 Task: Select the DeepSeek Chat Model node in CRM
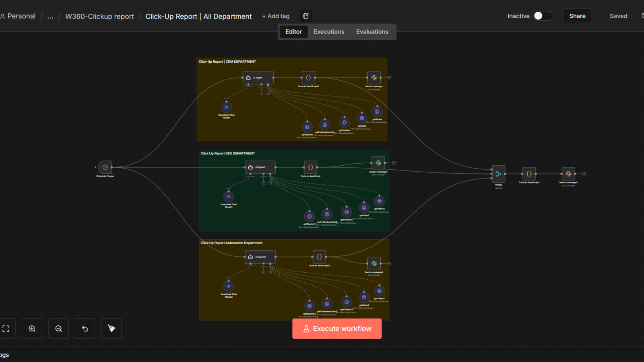pyautogui.click(x=226, y=107)
